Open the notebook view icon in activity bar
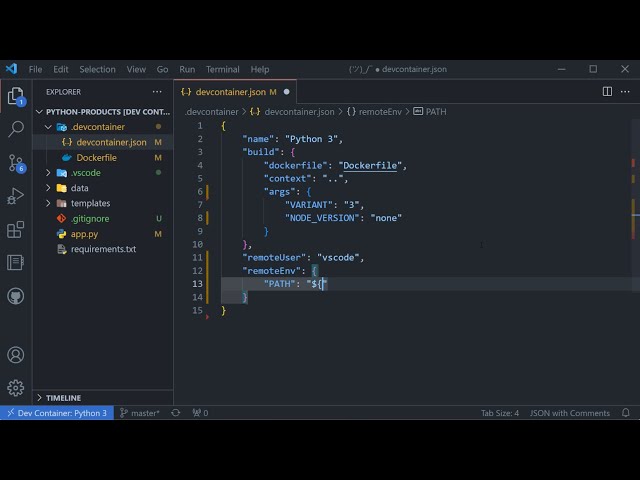Image resolution: width=640 pixels, height=480 pixels. tap(16, 262)
